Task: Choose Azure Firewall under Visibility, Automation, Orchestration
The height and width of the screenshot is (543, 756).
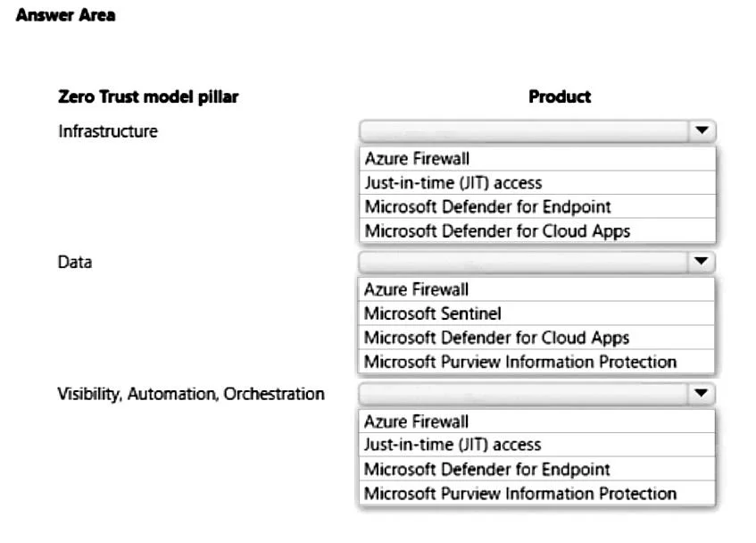Action: (x=536, y=422)
